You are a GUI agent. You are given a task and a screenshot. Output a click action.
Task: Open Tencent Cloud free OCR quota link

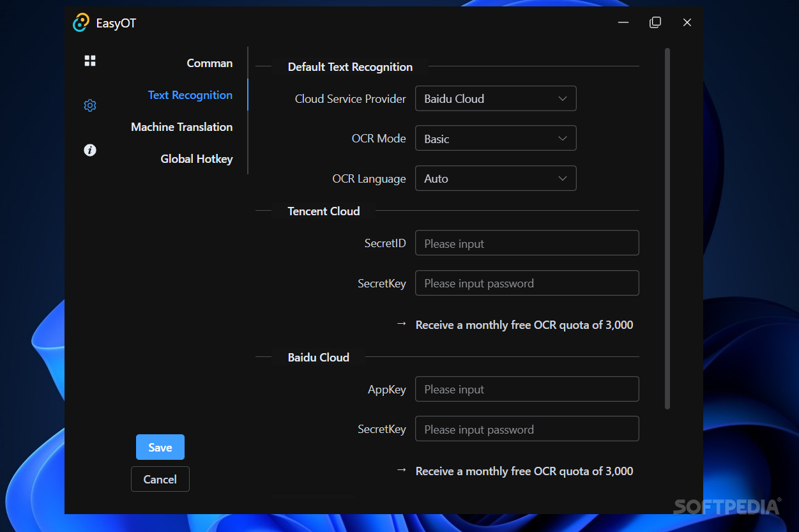click(524, 325)
